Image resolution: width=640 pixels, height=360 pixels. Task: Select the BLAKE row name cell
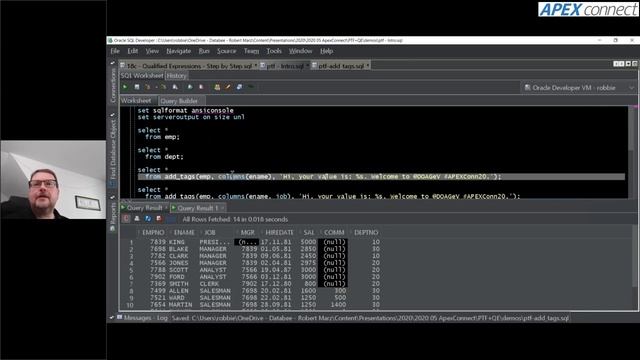pos(179,249)
